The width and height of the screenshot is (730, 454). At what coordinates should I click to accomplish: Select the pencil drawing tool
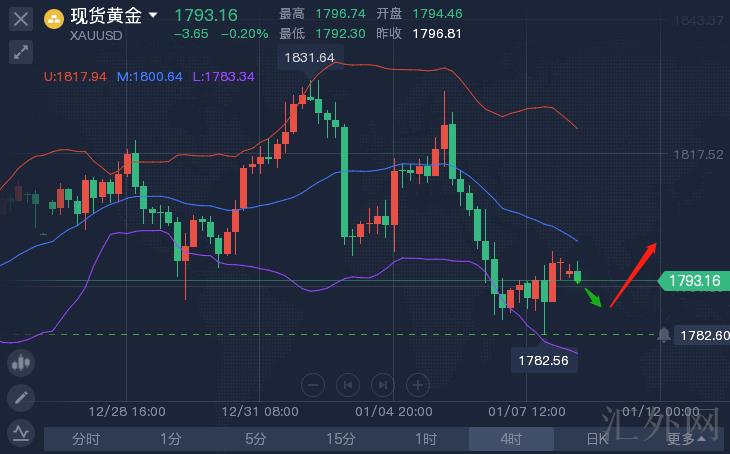(21, 399)
